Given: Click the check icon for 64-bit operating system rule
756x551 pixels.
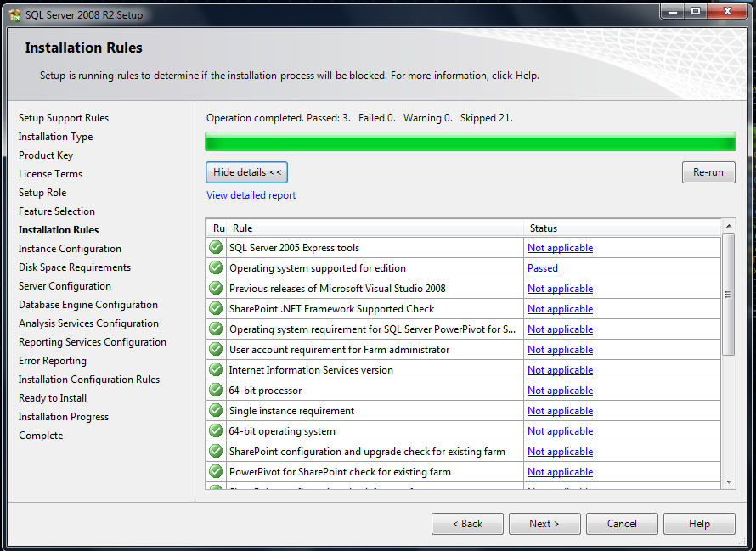Looking at the screenshot, I should pos(216,431).
